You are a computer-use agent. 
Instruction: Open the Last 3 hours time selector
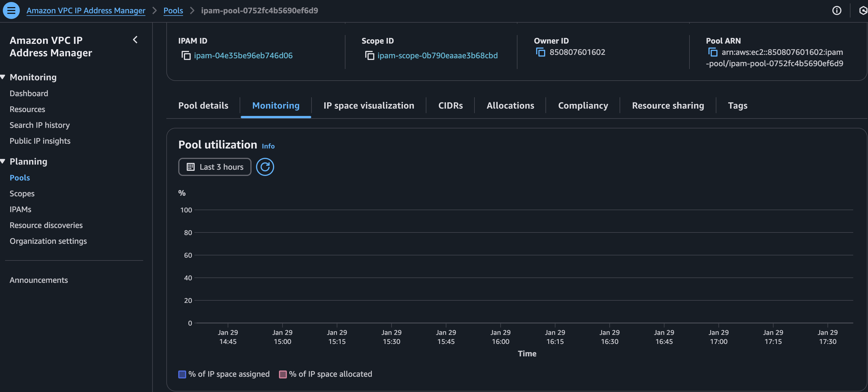pos(215,167)
